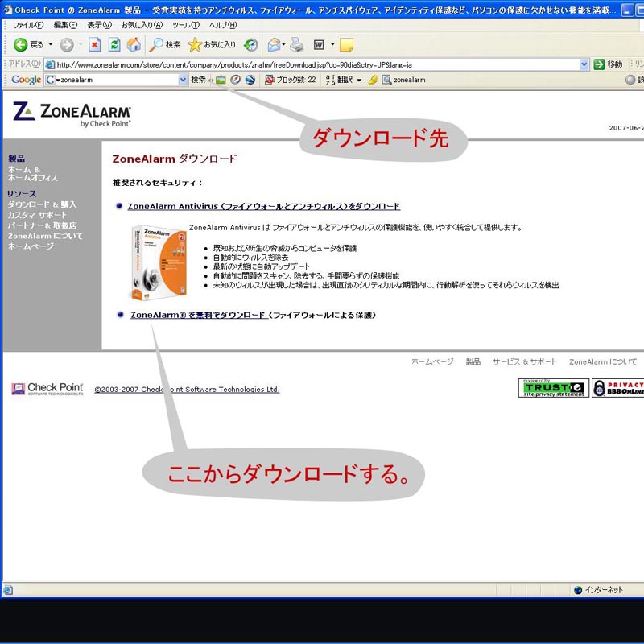Click the 'zonealarm' find-word button on the Google toolbar

(x=404, y=80)
